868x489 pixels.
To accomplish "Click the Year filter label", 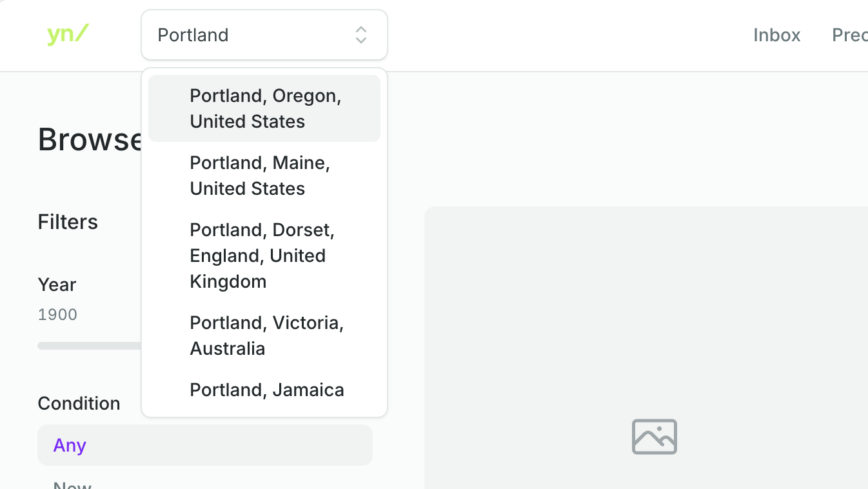I will click(57, 284).
